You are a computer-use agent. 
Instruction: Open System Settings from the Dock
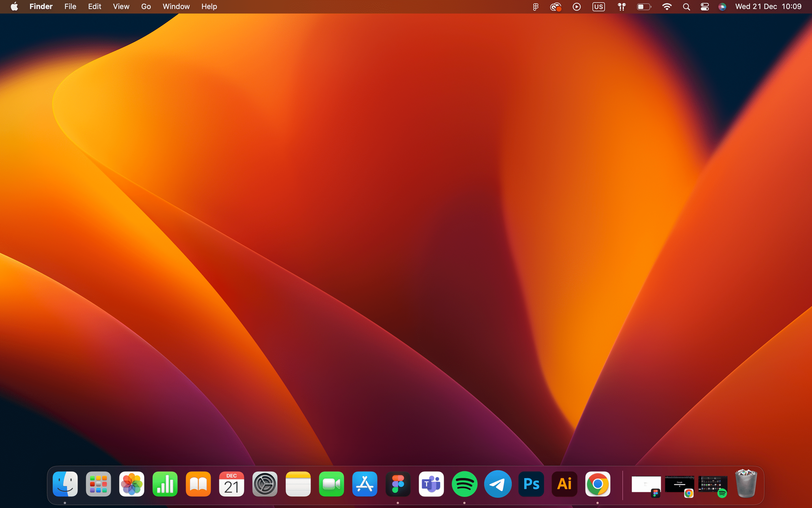[265, 484]
